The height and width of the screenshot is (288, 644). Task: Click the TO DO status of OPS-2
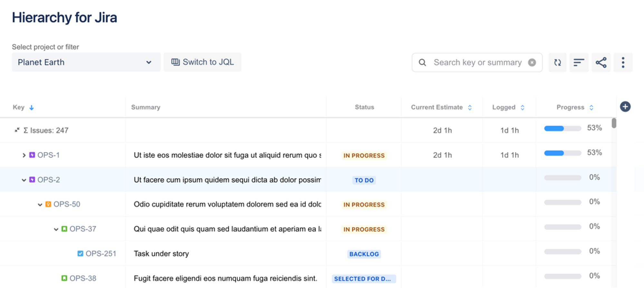[x=364, y=180]
